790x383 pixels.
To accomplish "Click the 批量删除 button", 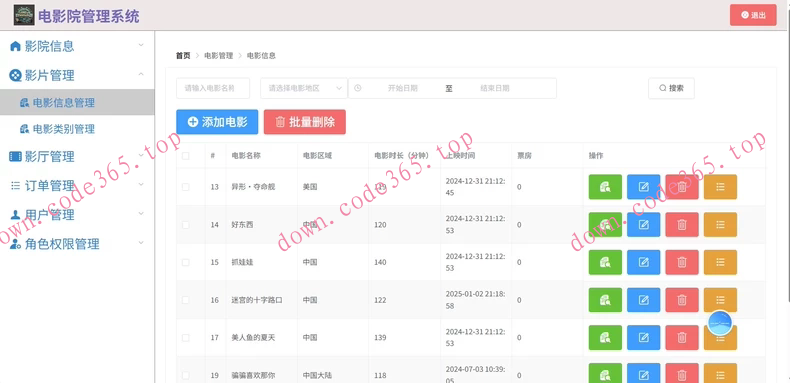I will tap(305, 122).
